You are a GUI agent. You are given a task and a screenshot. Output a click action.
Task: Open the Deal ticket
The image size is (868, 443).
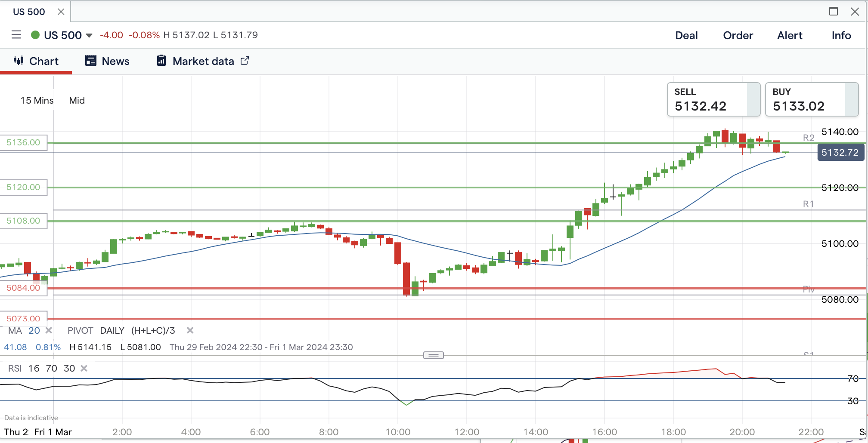[686, 35]
